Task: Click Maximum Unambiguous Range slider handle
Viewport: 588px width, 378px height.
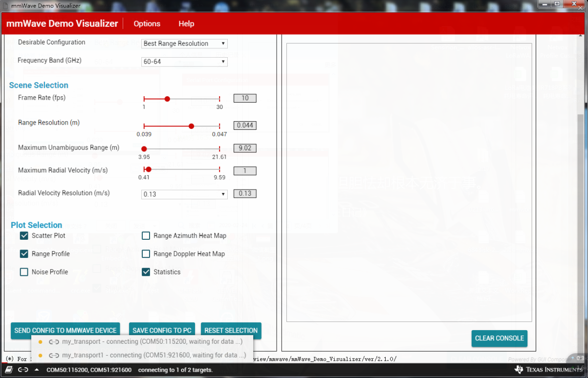Action: pyautogui.click(x=144, y=148)
